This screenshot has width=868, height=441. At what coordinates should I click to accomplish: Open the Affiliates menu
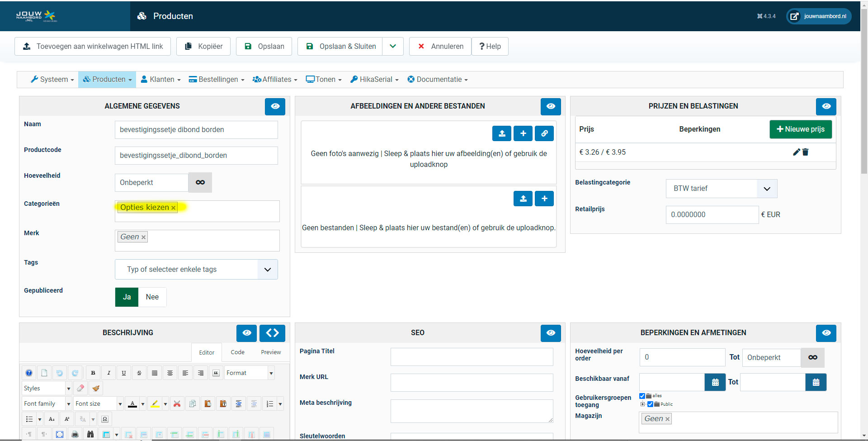275,80
